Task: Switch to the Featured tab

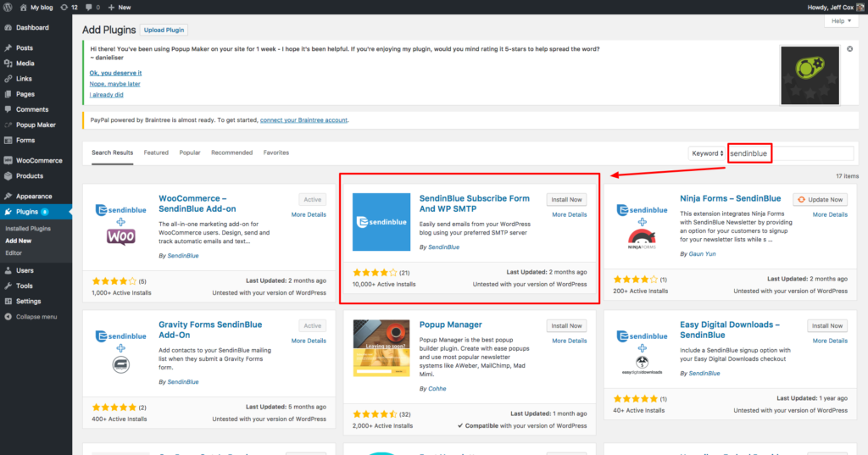Action: (x=156, y=153)
